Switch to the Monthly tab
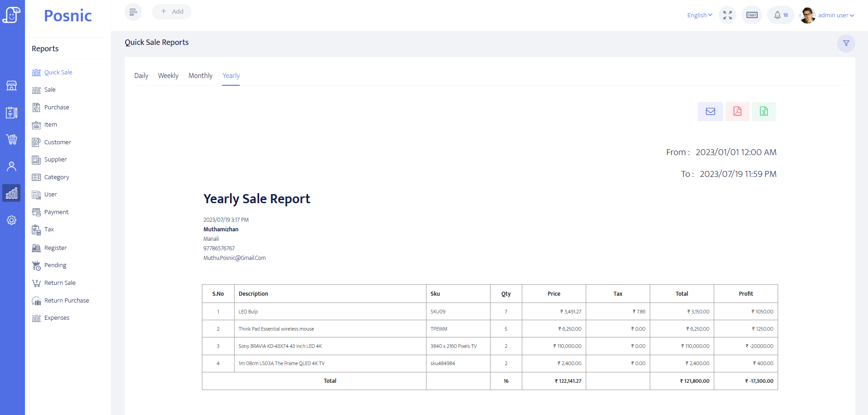The width and height of the screenshot is (868, 415). pos(200,76)
